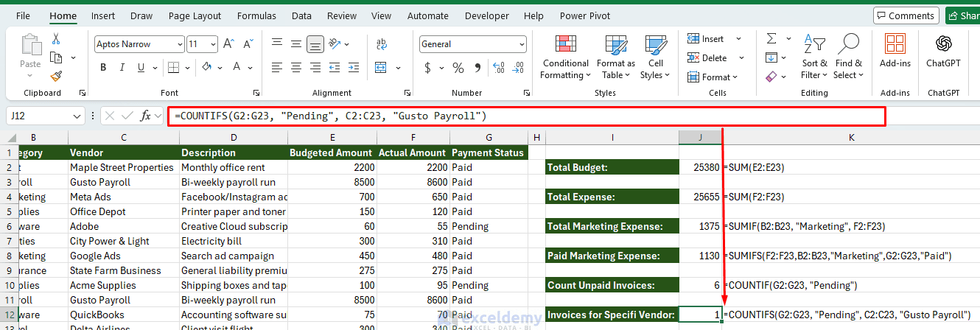Click the Delete cells button
This screenshot has height=330, width=980.
[707, 57]
